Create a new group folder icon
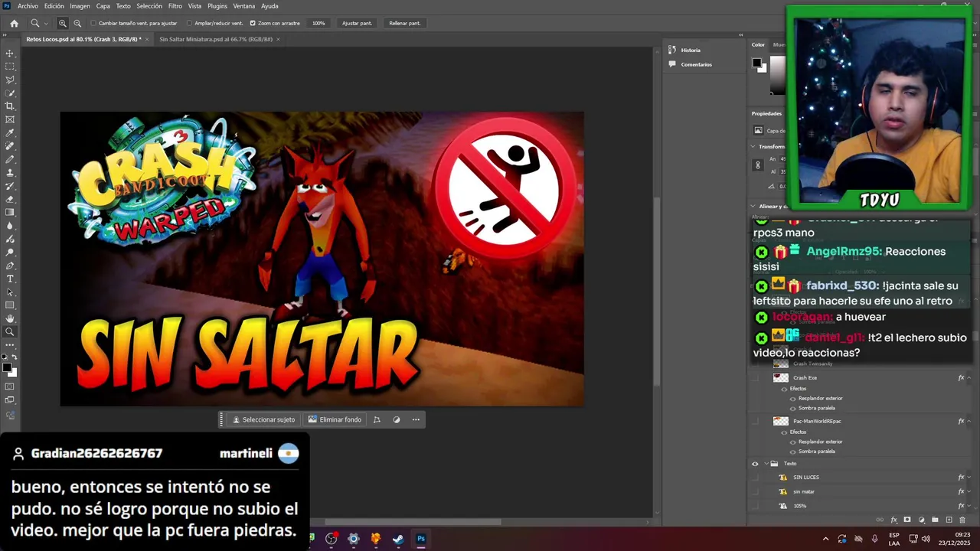Screen dimensions: 980x551 (x=935, y=520)
